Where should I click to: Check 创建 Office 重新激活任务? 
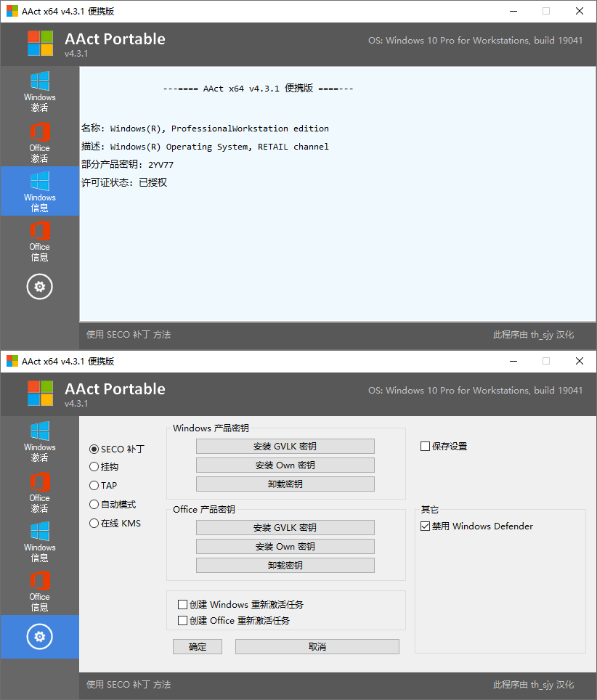tap(234, 621)
